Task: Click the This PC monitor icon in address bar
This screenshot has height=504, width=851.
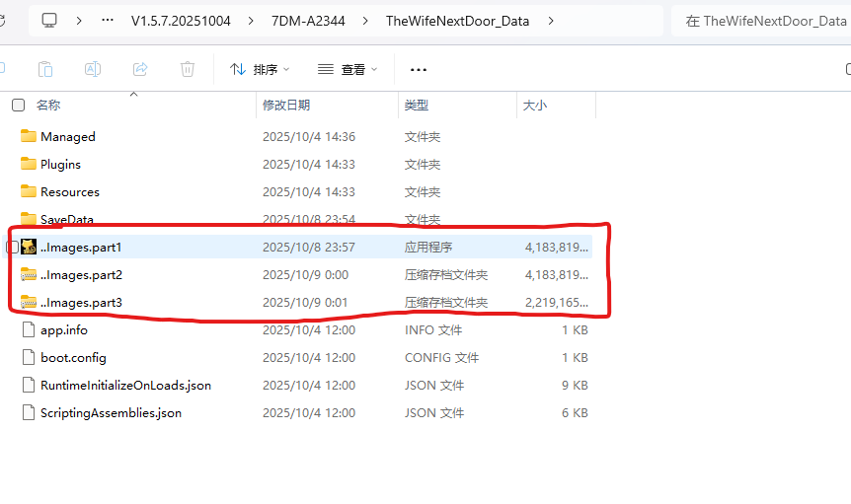Action: pos(49,21)
